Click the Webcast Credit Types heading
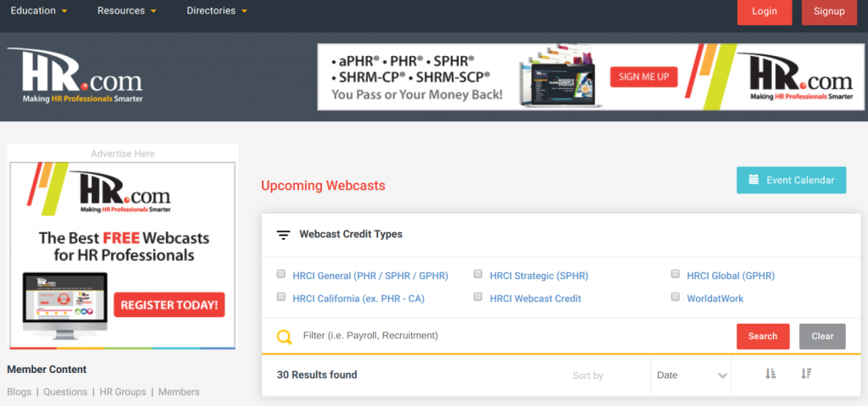Screen dimensions: 868x406 [351, 234]
